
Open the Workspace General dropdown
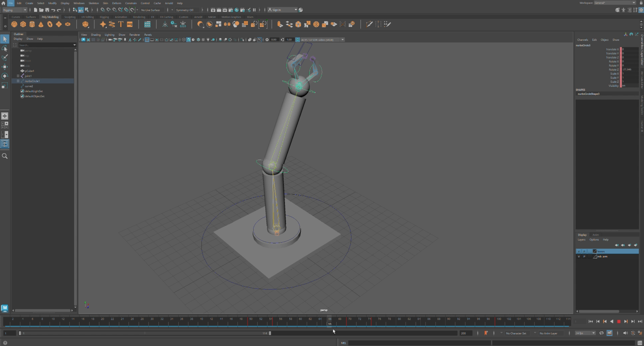(614, 3)
